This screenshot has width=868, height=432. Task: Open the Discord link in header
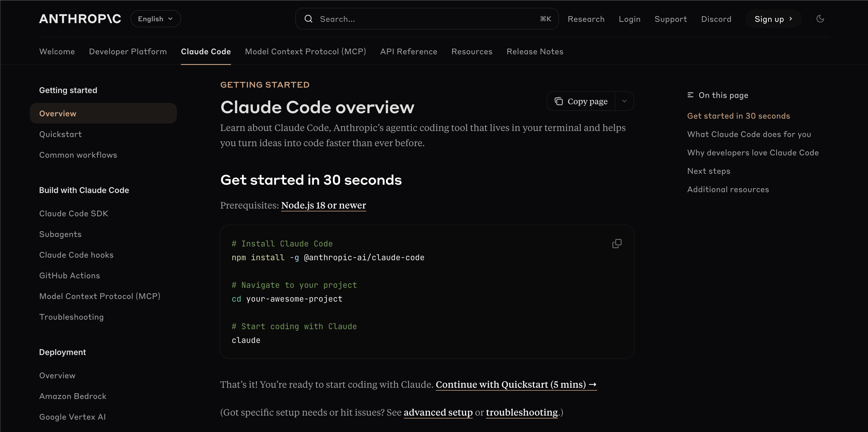(x=716, y=19)
